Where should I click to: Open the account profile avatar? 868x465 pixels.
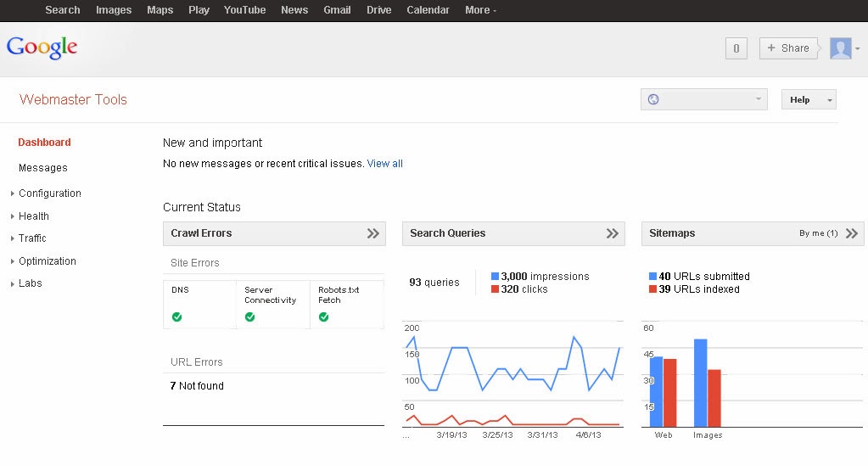tap(841, 48)
